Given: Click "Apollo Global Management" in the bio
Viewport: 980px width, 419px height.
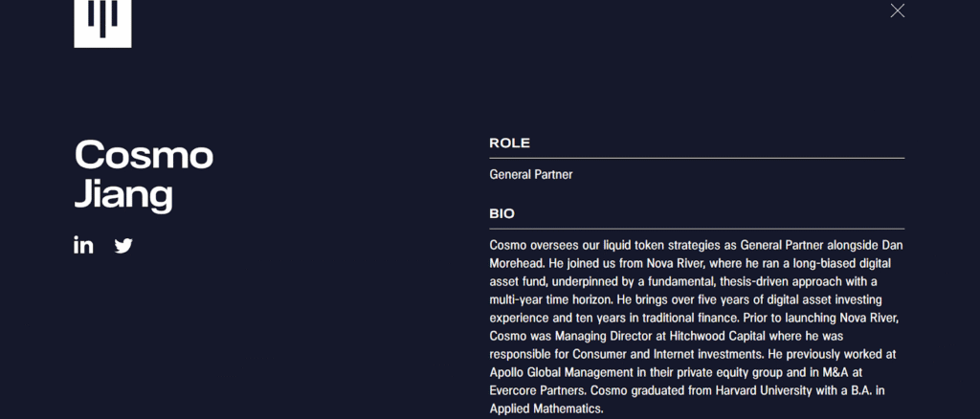Looking at the screenshot, I should pos(569,372).
